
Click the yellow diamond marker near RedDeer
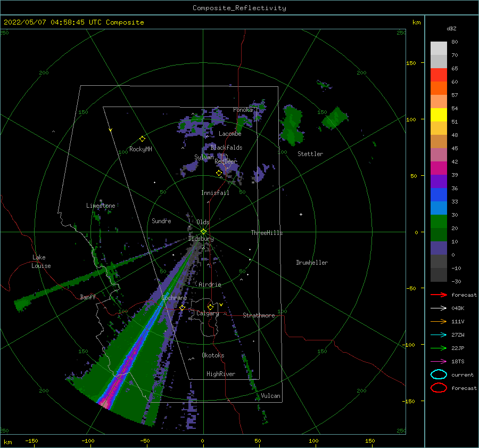[219, 173]
